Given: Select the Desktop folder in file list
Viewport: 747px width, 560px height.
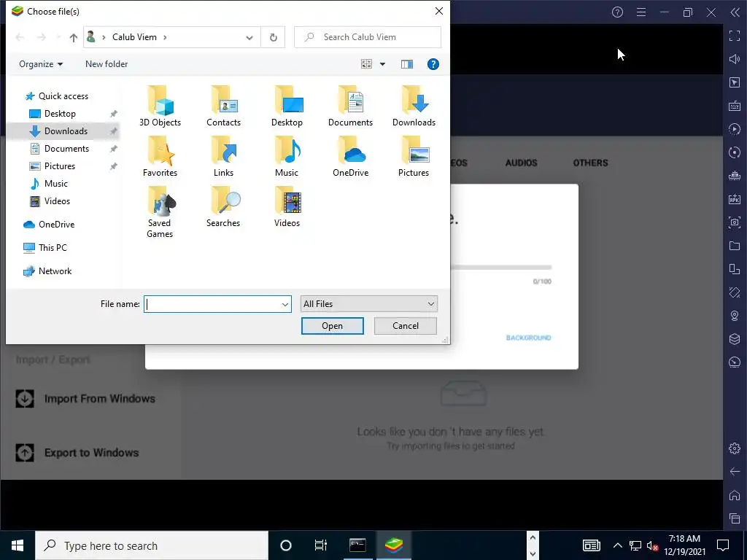Looking at the screenshot, I should click(287, 106).
